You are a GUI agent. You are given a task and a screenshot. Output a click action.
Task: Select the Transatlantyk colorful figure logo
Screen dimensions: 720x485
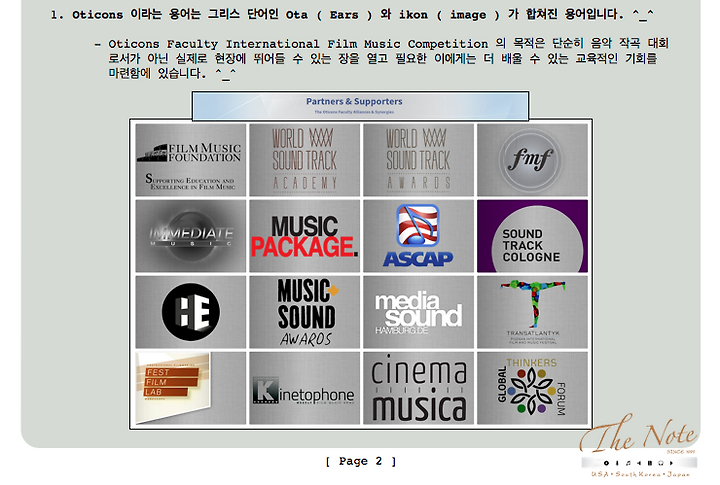click(533, 305)
